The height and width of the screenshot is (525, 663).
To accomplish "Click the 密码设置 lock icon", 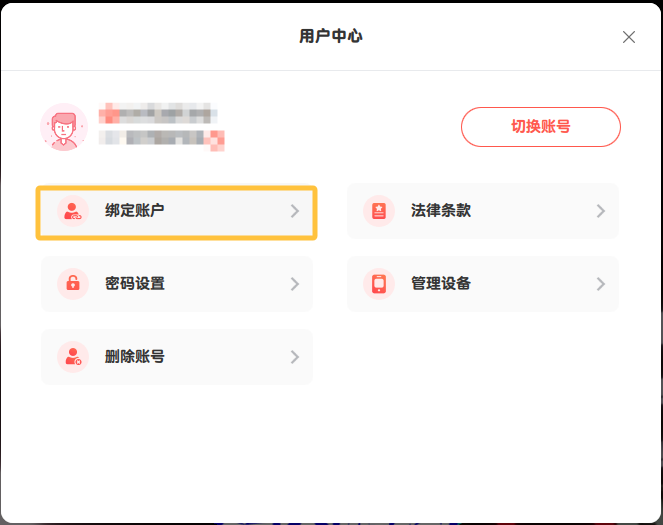I will [x=72, y=284].
